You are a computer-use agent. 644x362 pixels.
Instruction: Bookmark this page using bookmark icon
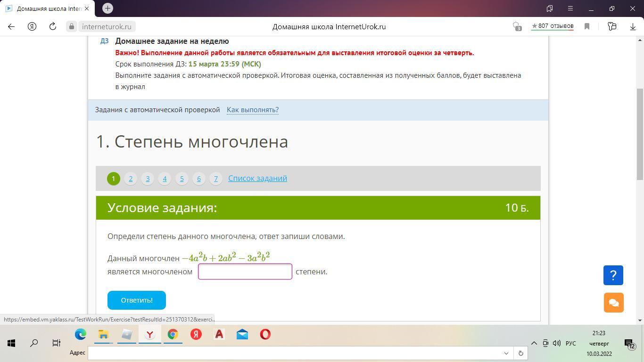click(587, 27)
